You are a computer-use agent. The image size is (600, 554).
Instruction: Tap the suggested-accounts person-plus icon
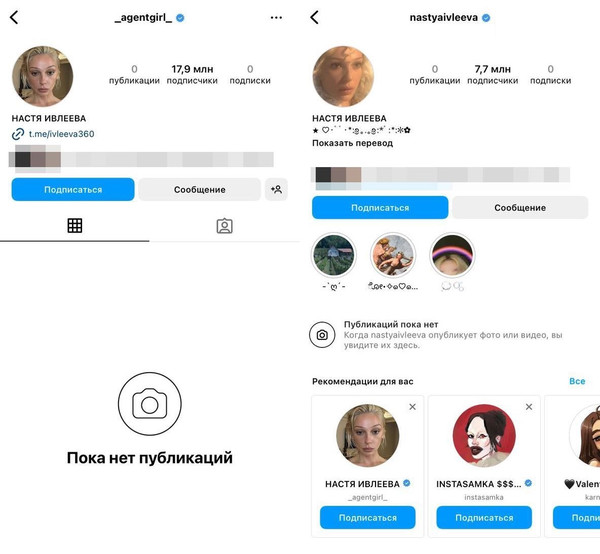[276, 189]
